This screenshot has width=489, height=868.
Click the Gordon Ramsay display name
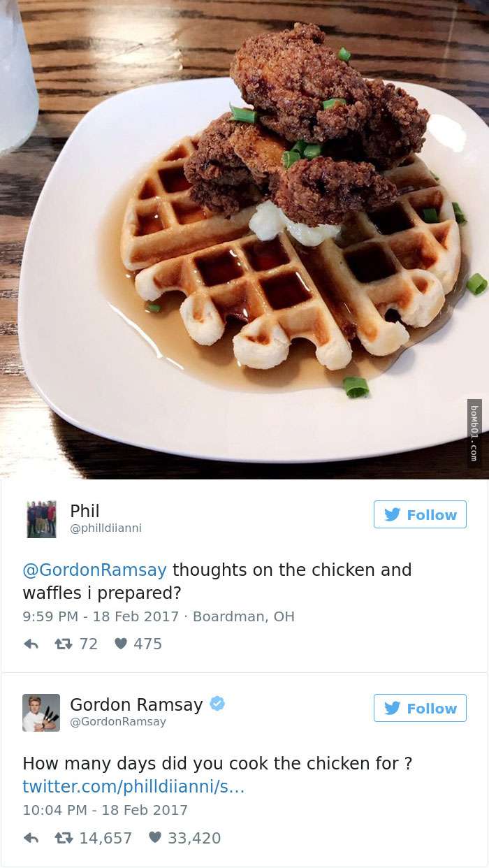pyautogui.click(x=136, y=704)
